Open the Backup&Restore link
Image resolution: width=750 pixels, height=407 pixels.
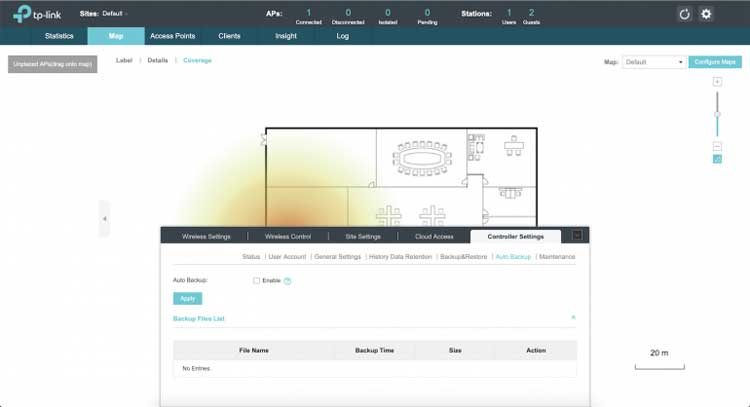click(463, 257)
